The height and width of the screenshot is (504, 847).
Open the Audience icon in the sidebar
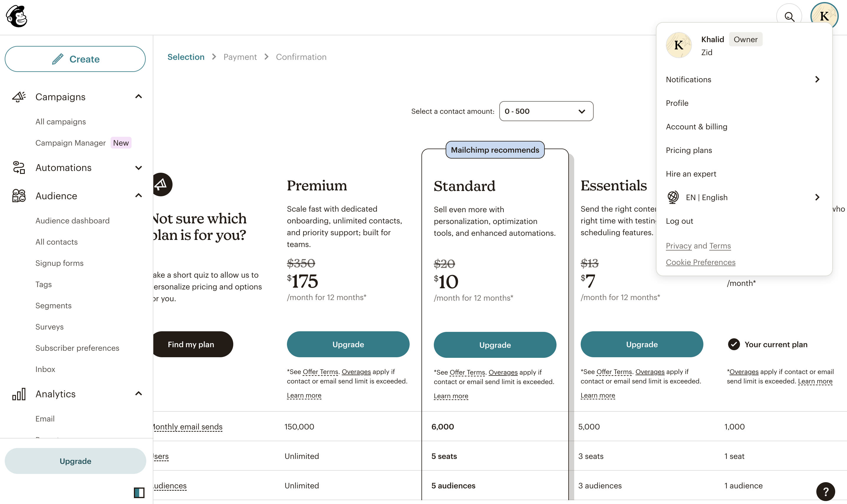coord(19,196)
